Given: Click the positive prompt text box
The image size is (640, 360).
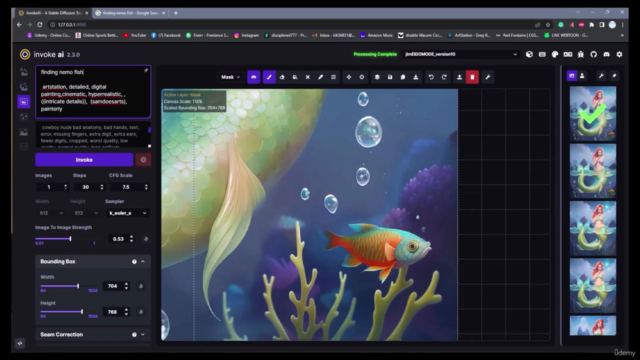Looking at the screenshot, I should pyautogui.click(x=93, y=91).
